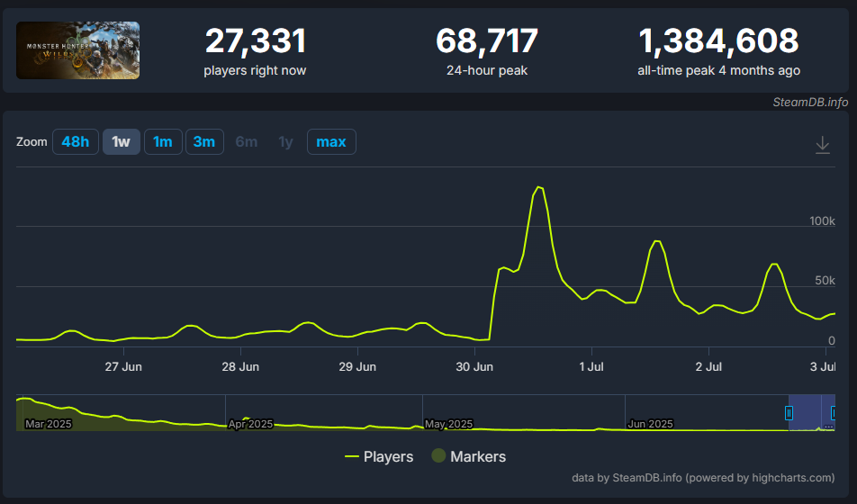Click the disabled 1y zoom option
Image resolution: width=857 pixels, height=504 pixels.
(286, 141)
